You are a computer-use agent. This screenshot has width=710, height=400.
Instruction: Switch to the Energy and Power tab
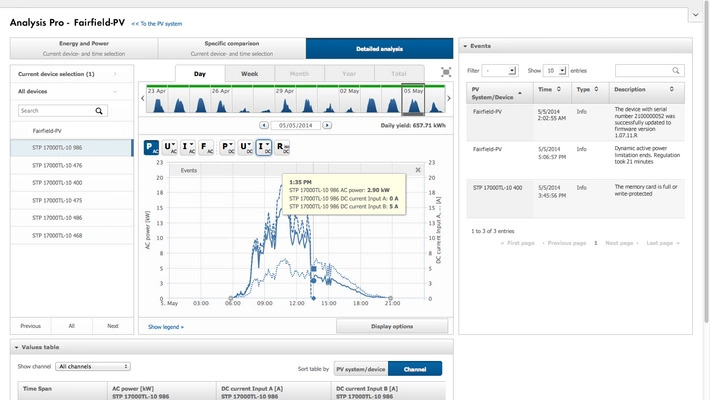click(x=84, y=48)
